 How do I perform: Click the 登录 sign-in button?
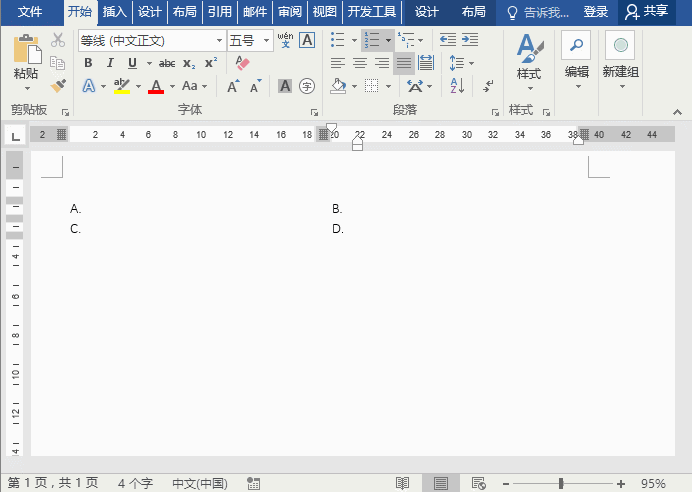coord(596,12)
